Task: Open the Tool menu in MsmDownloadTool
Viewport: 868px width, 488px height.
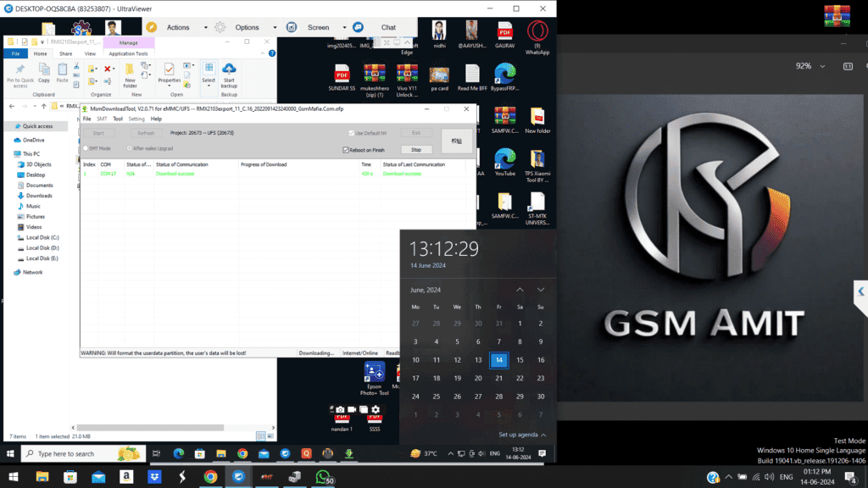Action: (x=118, y=119)
